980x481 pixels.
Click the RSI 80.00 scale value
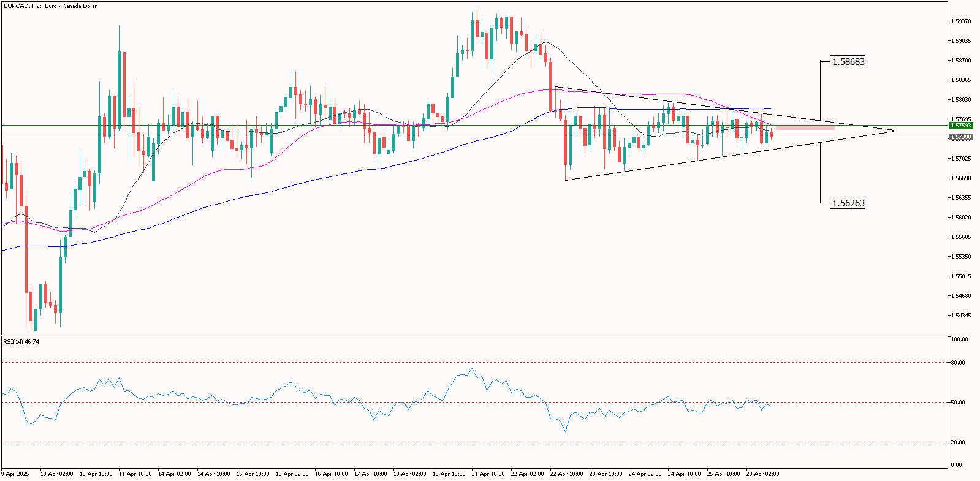(959, 363)
